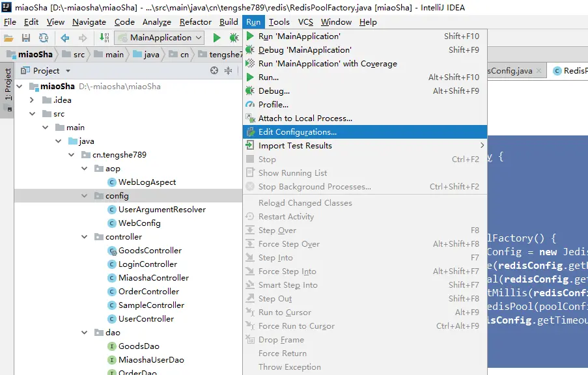
Task: Select Run 'MainApplication' with Coverage
Action: point(365,64)
